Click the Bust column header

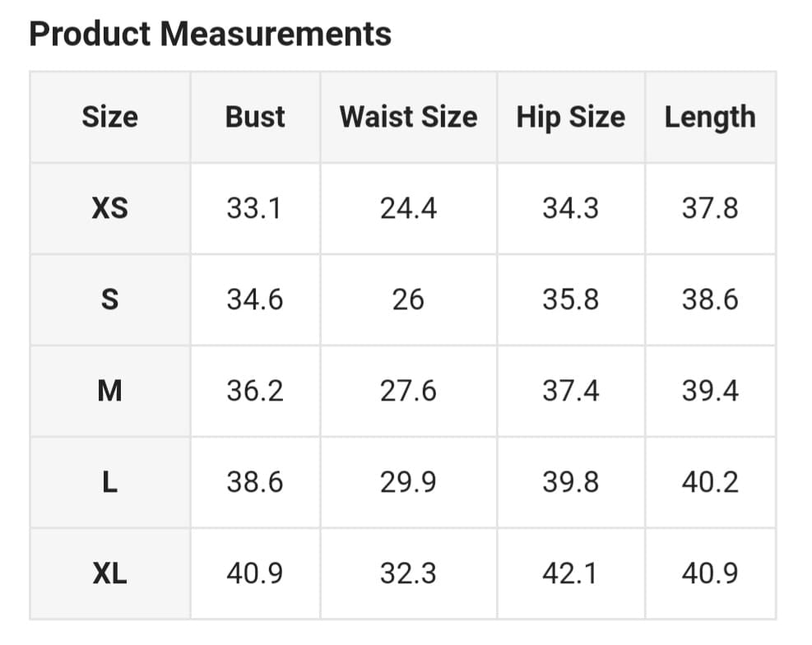(255, 117)
